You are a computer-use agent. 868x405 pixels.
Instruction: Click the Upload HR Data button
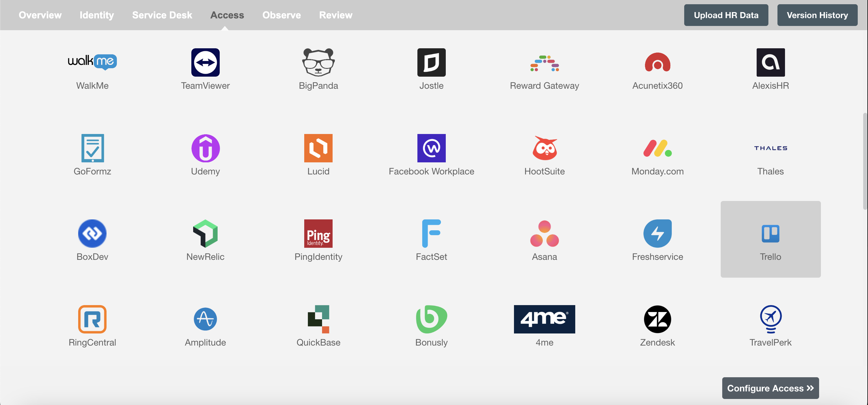pyautogui.click(x=726, y=15)
